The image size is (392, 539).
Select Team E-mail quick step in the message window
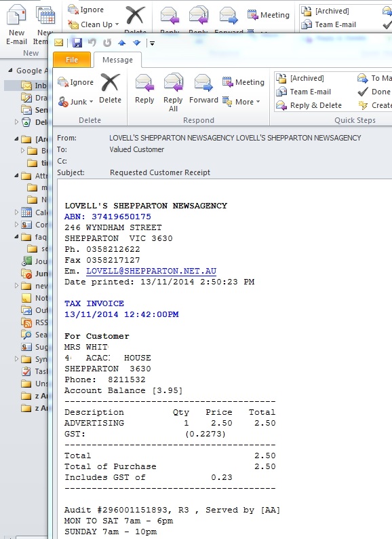click(x=304, y=92)
